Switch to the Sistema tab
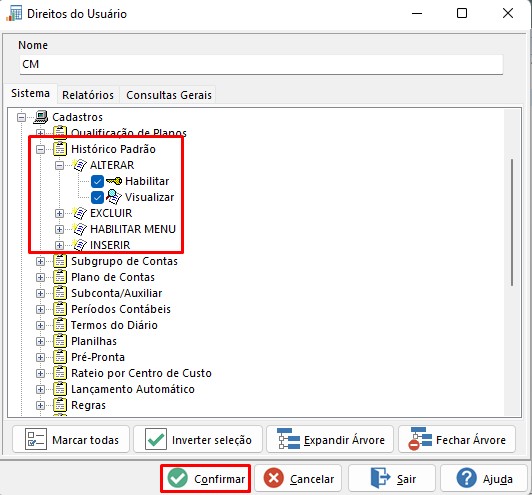Viewport: 532px width, 495px height. pos(30,93)
